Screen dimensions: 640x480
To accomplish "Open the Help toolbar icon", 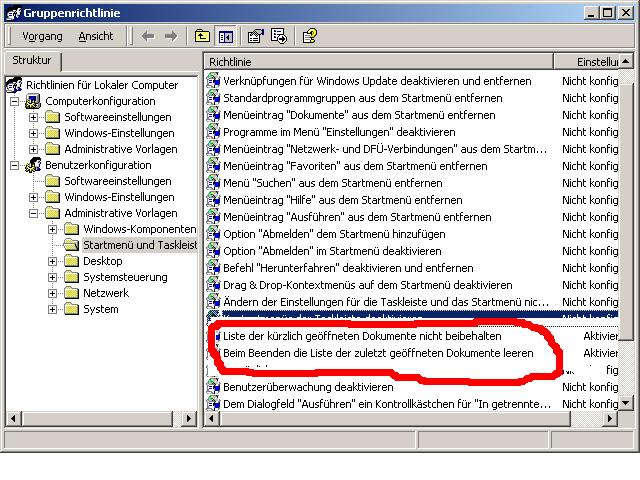I will tap(310, 36).
